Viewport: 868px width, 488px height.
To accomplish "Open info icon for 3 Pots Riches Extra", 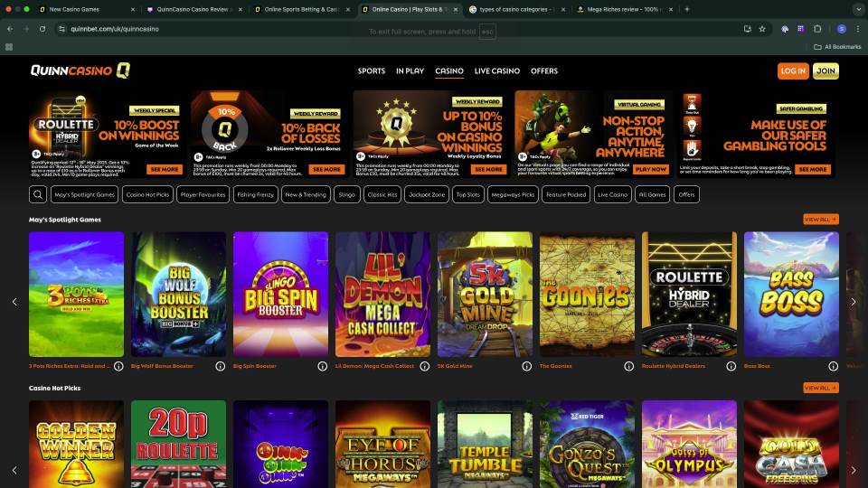I will 118,366.
